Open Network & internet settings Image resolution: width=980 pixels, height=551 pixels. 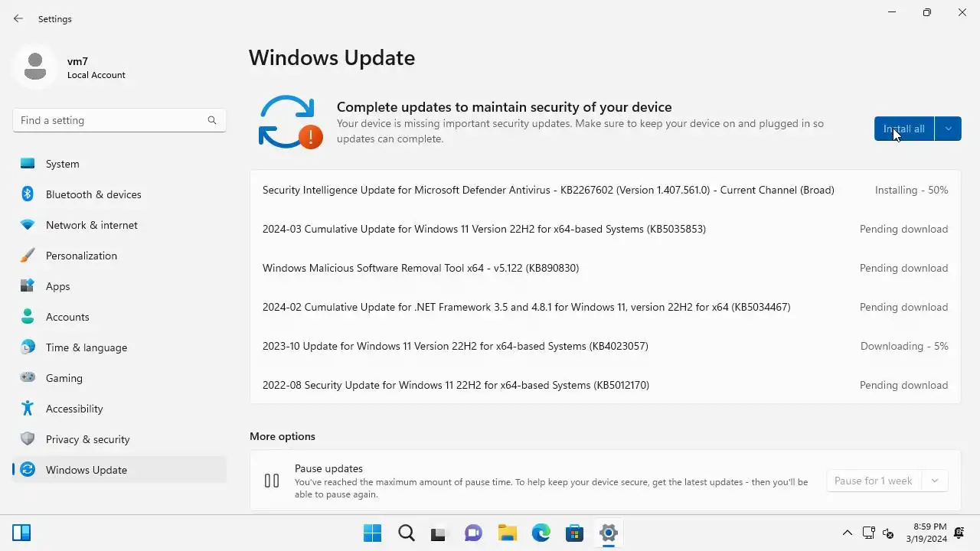pos(119,225)
